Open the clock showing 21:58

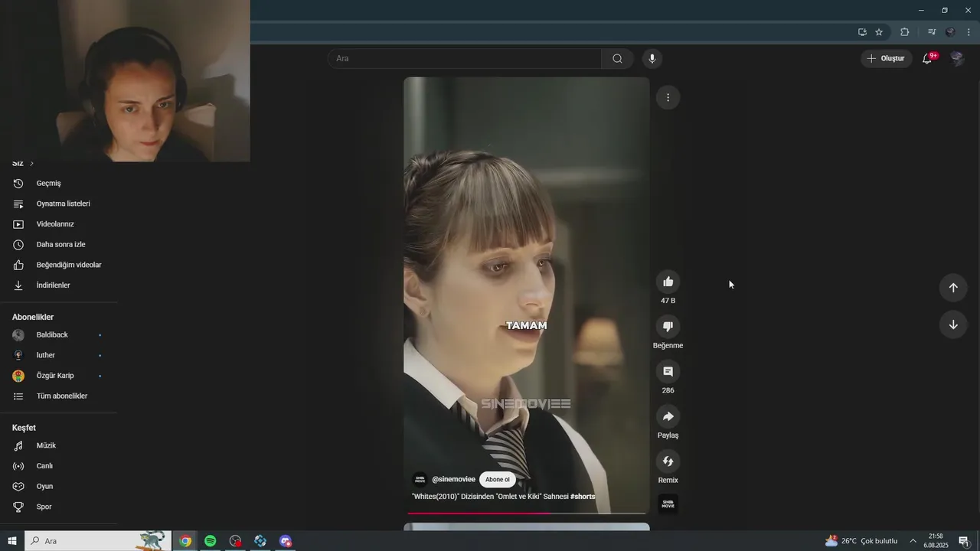[936, 541]
